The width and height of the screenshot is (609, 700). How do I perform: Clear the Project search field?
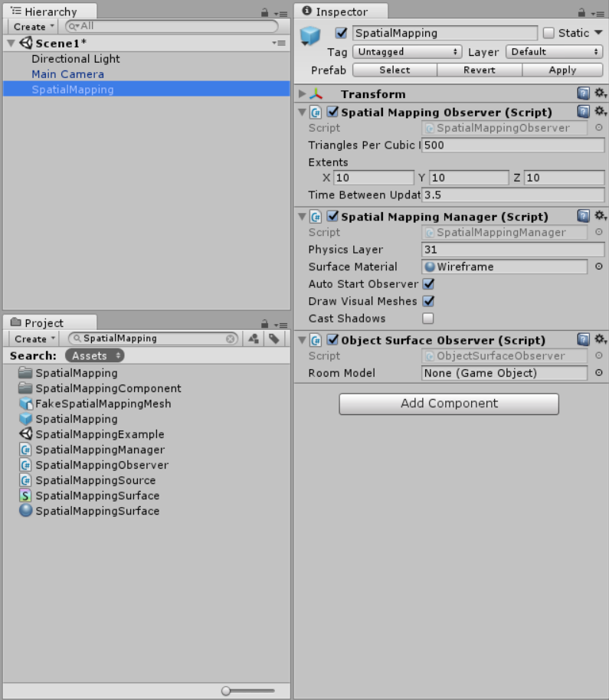point(231,339)
